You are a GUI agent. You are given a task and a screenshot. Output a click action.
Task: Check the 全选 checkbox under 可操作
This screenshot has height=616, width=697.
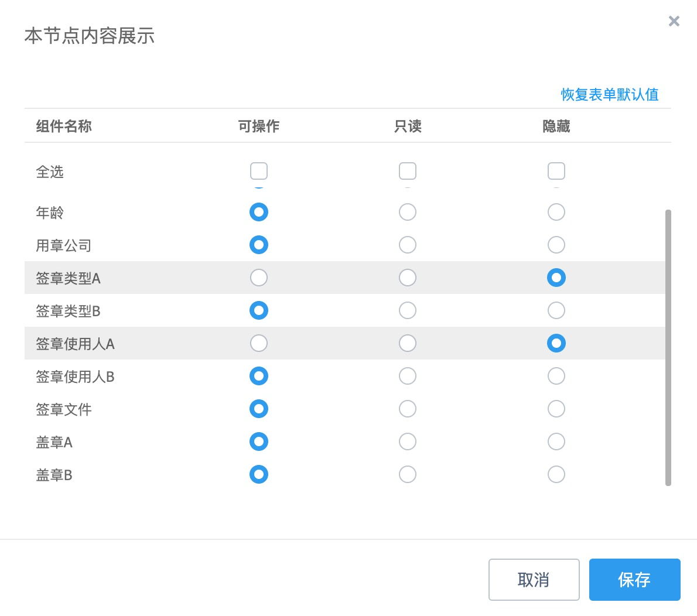pos(259,171)
